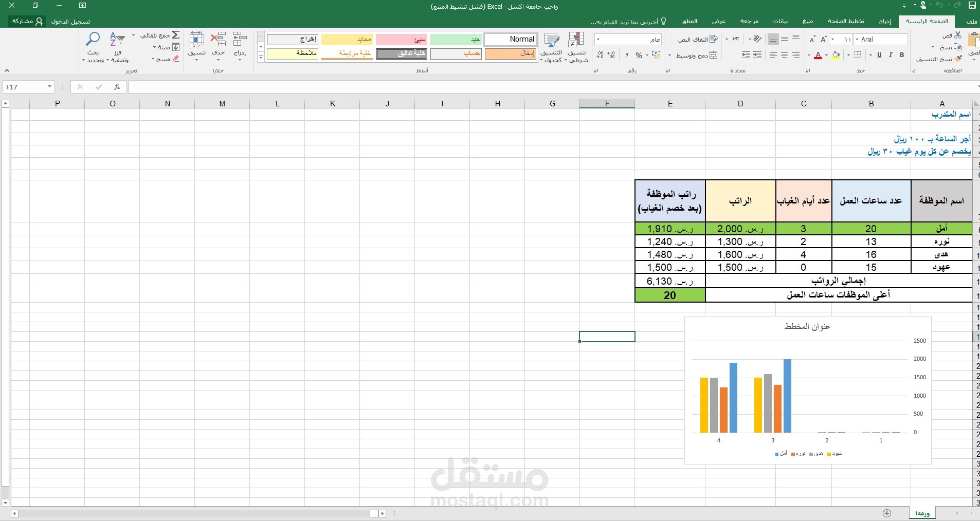Click the Cut (قص) scissors icon
Screen dimensions: 980x521
957,35
